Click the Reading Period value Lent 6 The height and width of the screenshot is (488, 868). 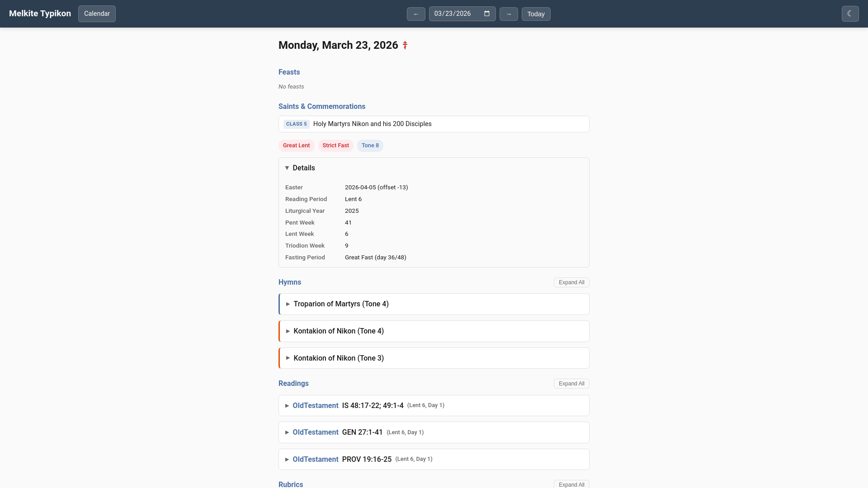[x=353, y=199]
